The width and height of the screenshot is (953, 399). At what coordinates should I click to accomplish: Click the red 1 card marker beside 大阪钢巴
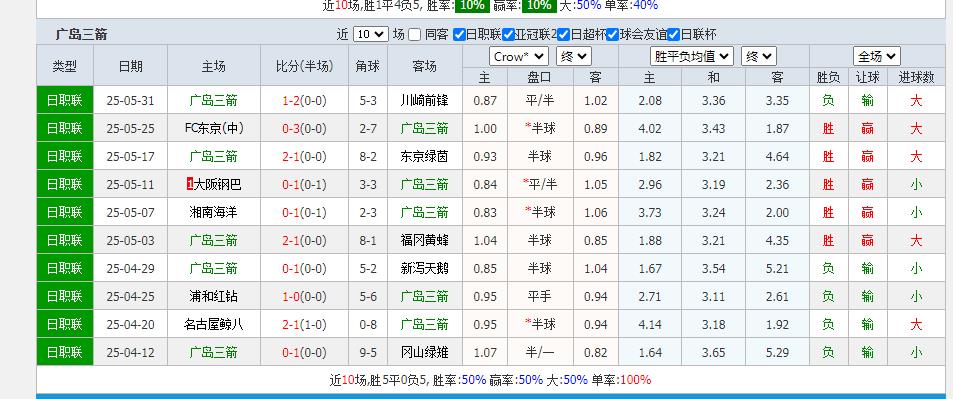[190, 184]
